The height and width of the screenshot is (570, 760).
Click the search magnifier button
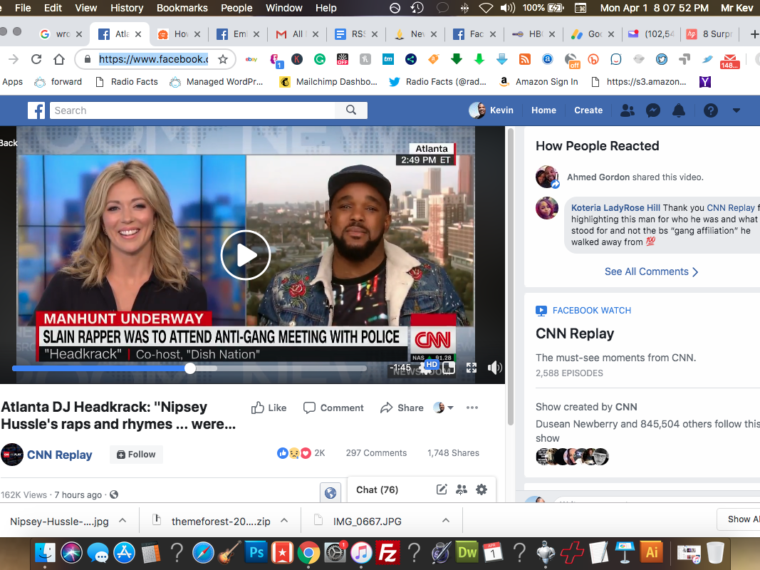pyautogui.click(x=351, y=111)
